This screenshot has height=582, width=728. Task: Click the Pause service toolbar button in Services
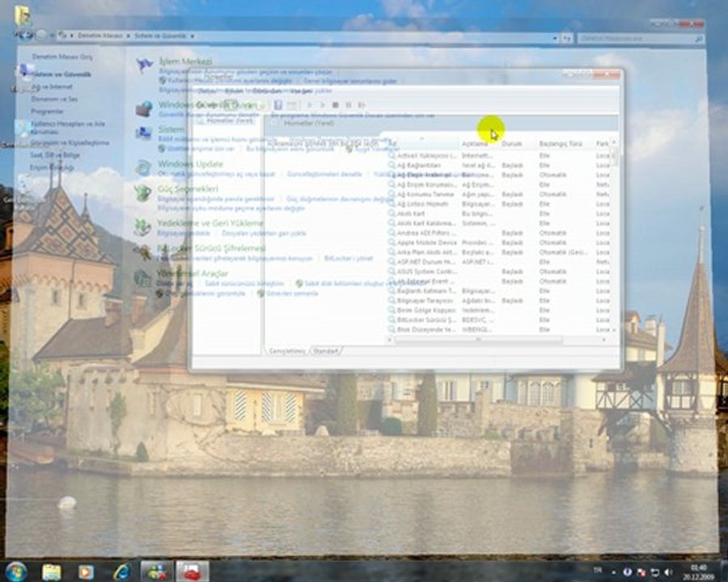click(349, 105)
